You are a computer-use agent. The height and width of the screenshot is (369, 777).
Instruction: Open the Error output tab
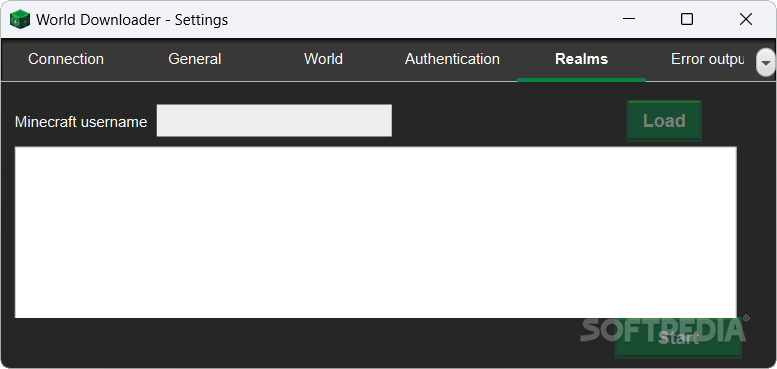(x=707, y=59)
